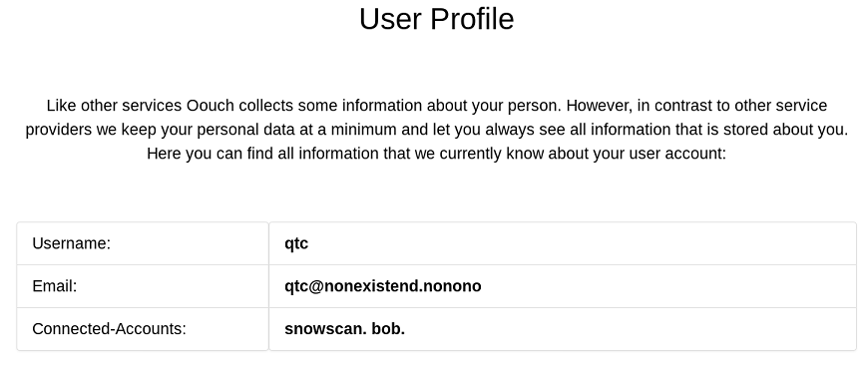The width and height of the screenshot is (868, 365).
Task: Click the word Profile in the title
Action: [x=472, y=19]
